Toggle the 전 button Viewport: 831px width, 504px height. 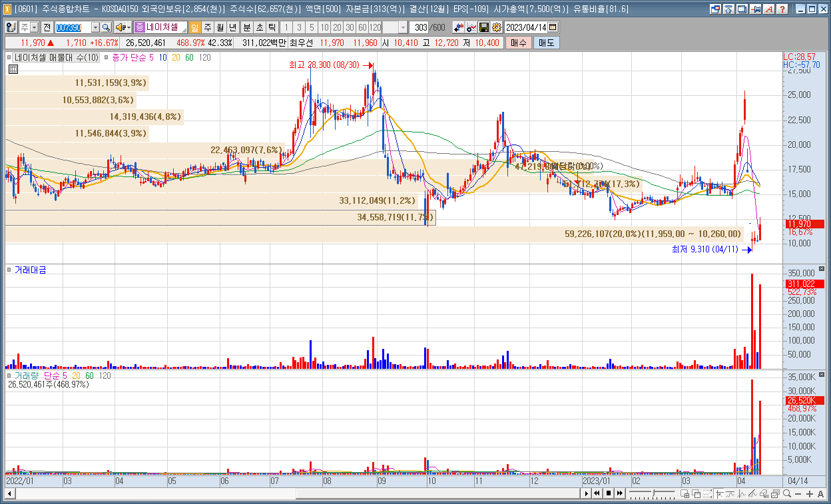point(47,27)
